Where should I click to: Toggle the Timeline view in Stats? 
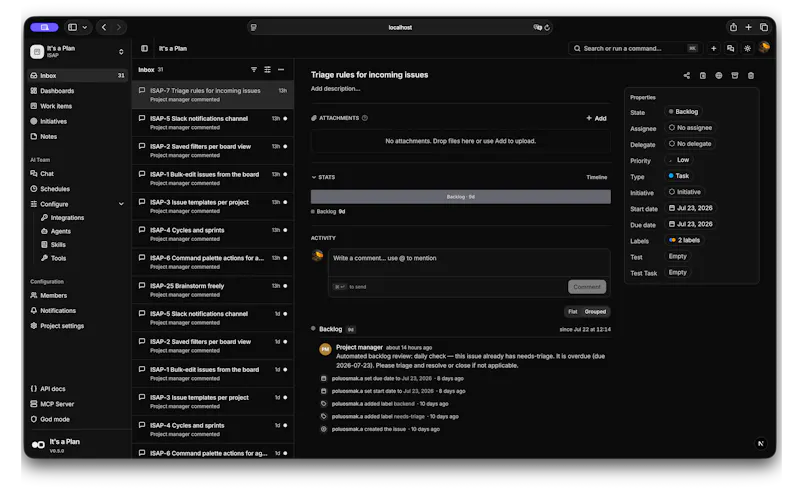tap(596, 178)
